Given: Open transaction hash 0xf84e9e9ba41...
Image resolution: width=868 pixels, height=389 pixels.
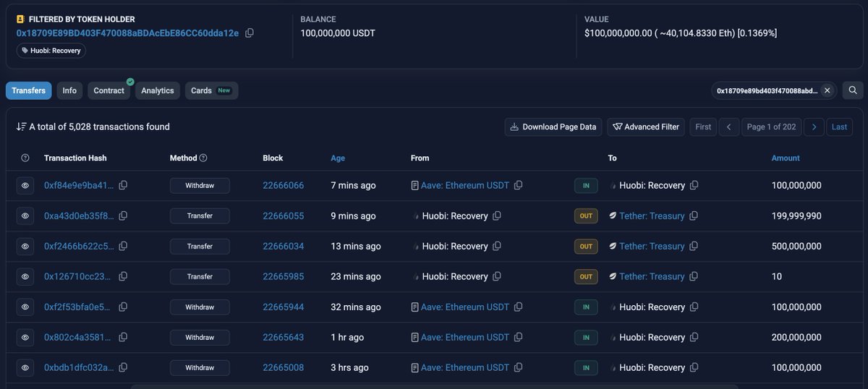Looking at the screenshot, I should coord(79,186).
